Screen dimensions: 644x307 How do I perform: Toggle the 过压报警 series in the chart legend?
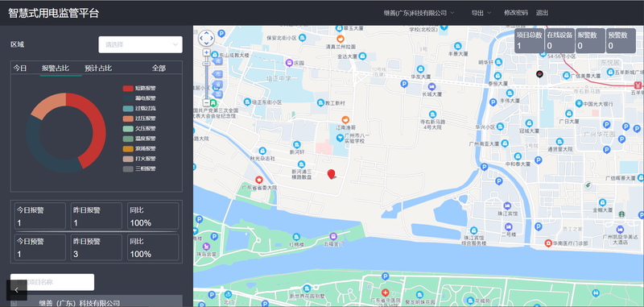pyautogui.click(x=139, y=118)
